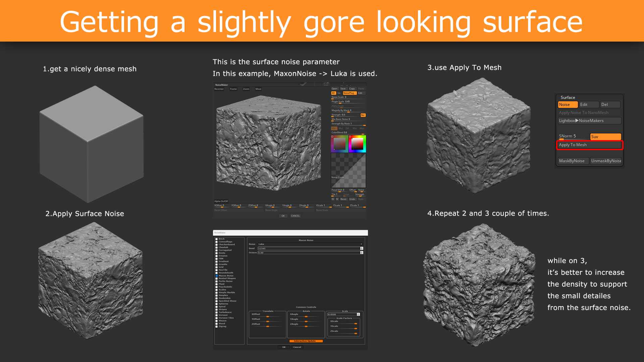Toggle the 3D mode button in NoiseMaker
644x362 pixels.
333,93
